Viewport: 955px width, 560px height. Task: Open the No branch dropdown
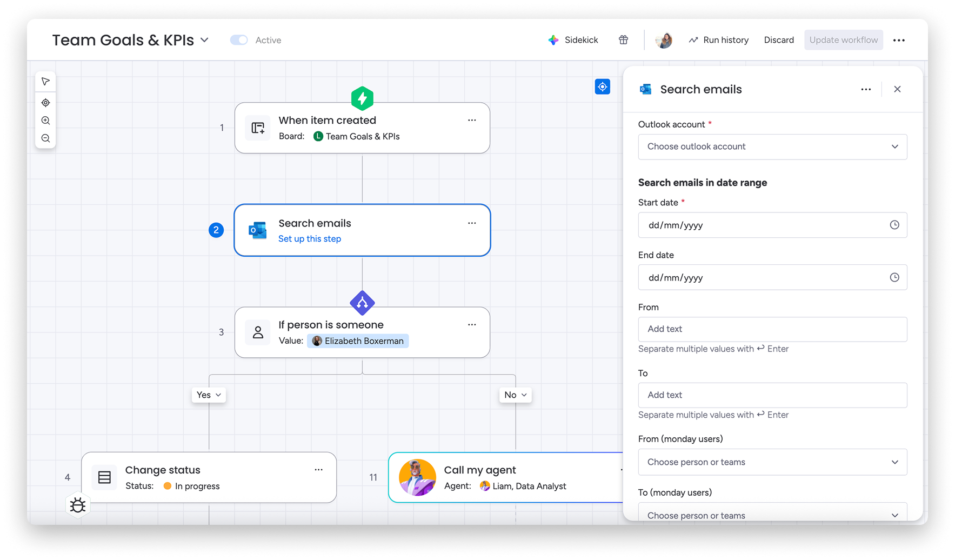(x=516, y=395)
